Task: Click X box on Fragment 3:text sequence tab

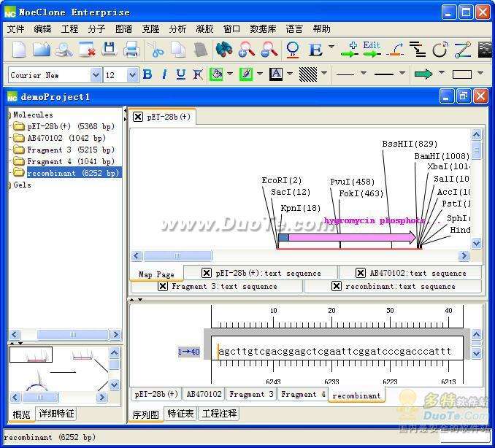Action: (x=163, y=286)
